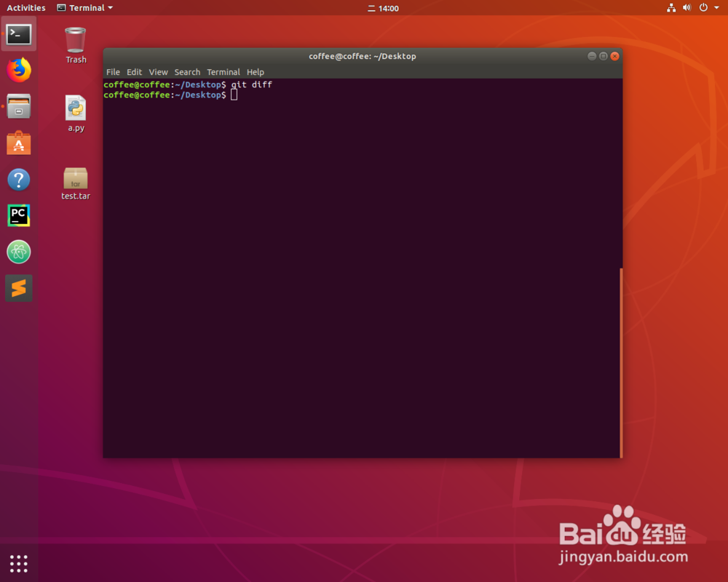Click the Activities button
The width and height of the screenshot is (728, 582).
(x=26, y=8)
